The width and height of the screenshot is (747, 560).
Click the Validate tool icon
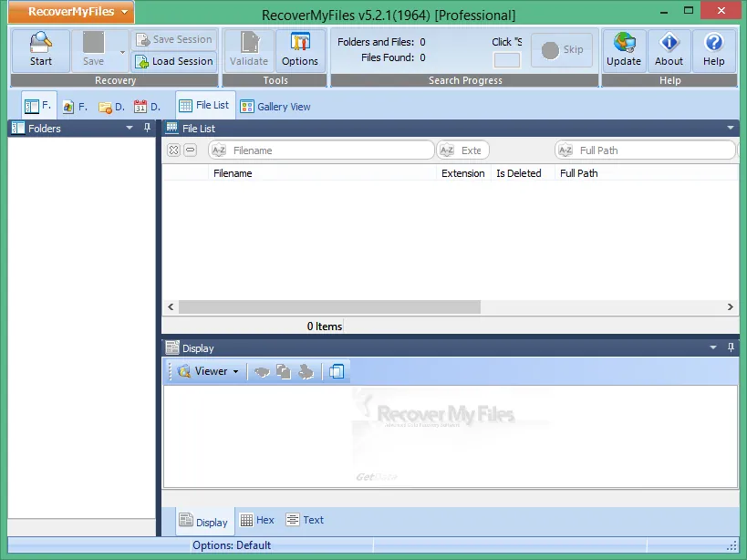point(249,50)
